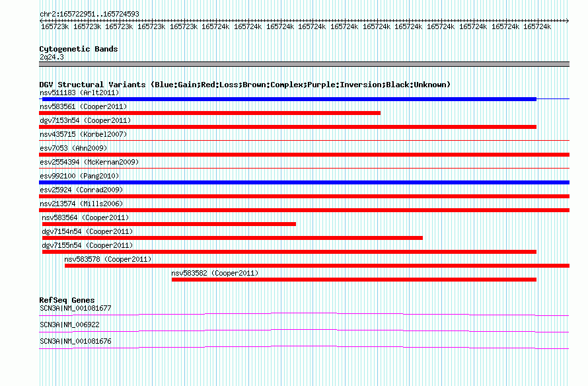588x386 pixels.
Task: Click the chr2:165722951..165724593 position text
Action: pos(89,15)
